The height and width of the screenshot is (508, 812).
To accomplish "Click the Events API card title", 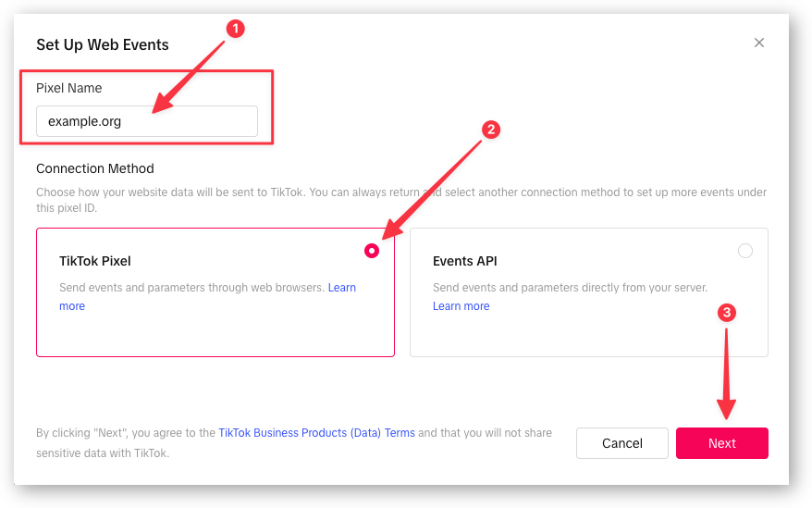I will [x=465, y=261].
